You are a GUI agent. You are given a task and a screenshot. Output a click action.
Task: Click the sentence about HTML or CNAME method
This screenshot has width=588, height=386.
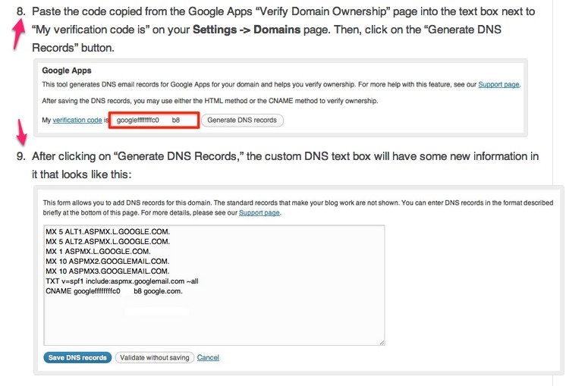click(x=210, y=101)
